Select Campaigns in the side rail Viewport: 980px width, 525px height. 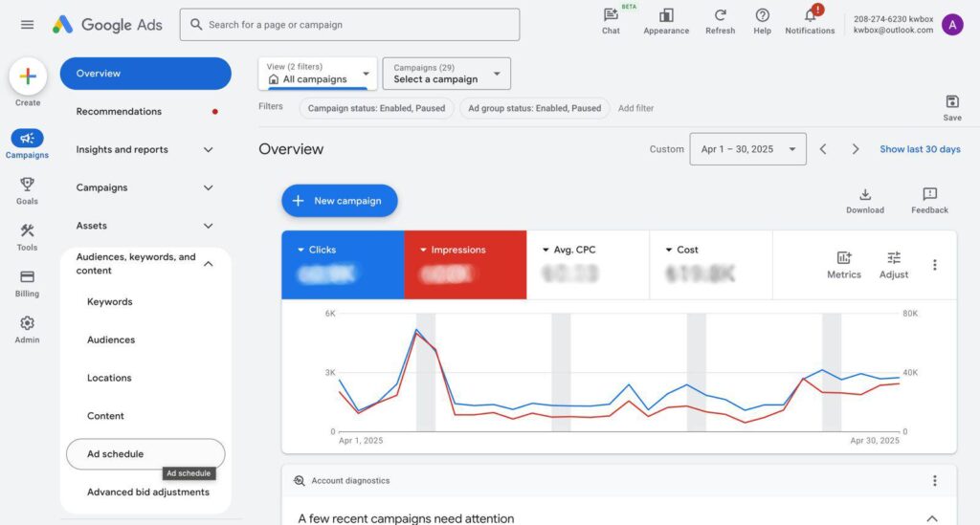tap(27, 144)
